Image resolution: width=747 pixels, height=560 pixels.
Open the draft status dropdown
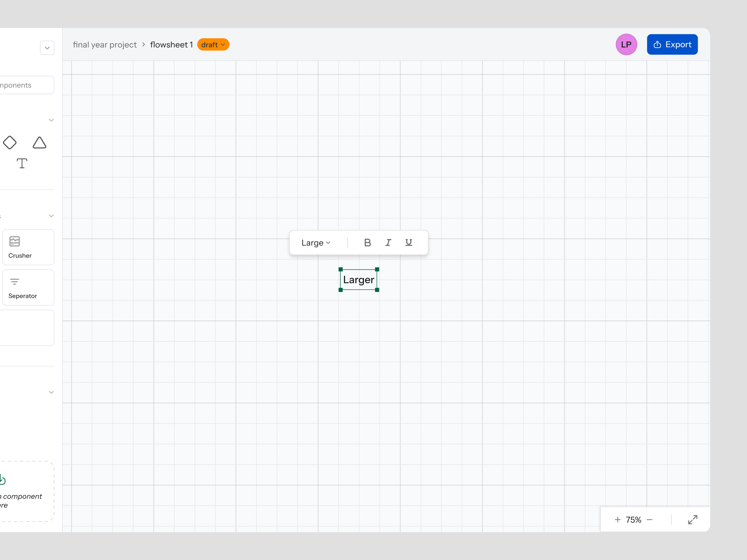point(213,45)
